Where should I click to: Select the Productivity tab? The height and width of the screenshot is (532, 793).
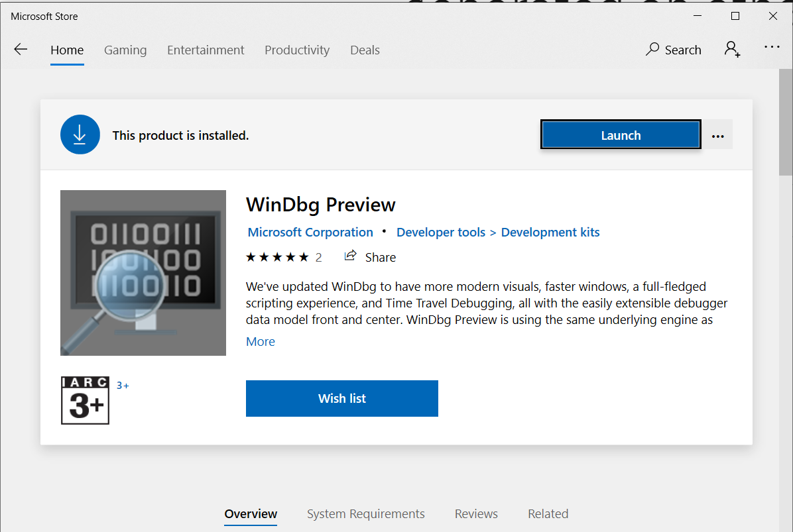coord(296,50)
